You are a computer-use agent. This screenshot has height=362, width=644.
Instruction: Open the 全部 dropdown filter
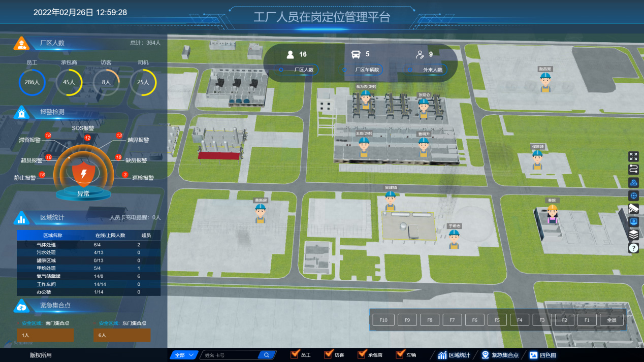(183, 355)
